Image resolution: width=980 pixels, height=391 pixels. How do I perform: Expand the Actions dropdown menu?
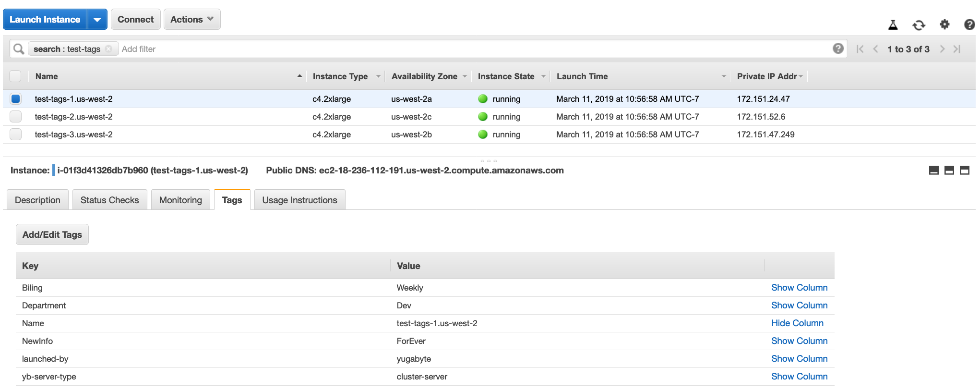click(192, 20)
